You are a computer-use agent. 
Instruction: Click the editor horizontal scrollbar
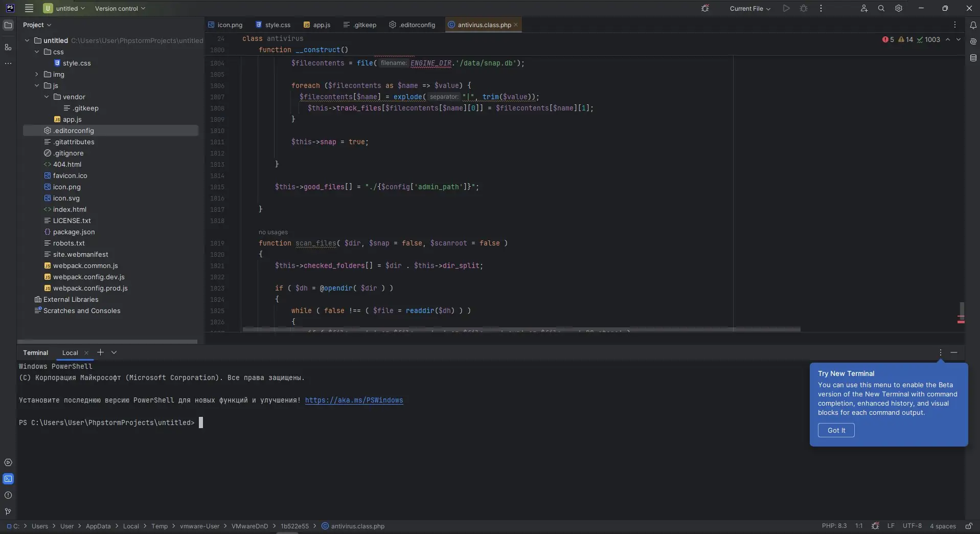point(521,329)
